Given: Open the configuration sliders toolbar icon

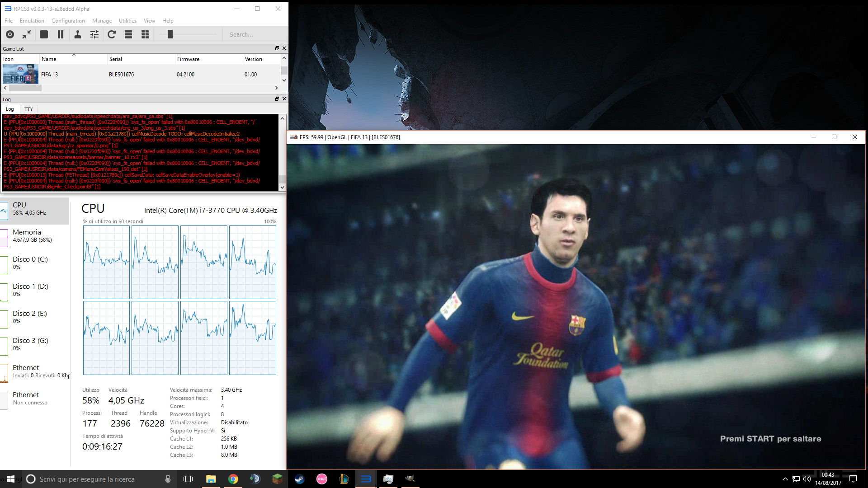Looking at the screenshot, I should click(94, 34).
